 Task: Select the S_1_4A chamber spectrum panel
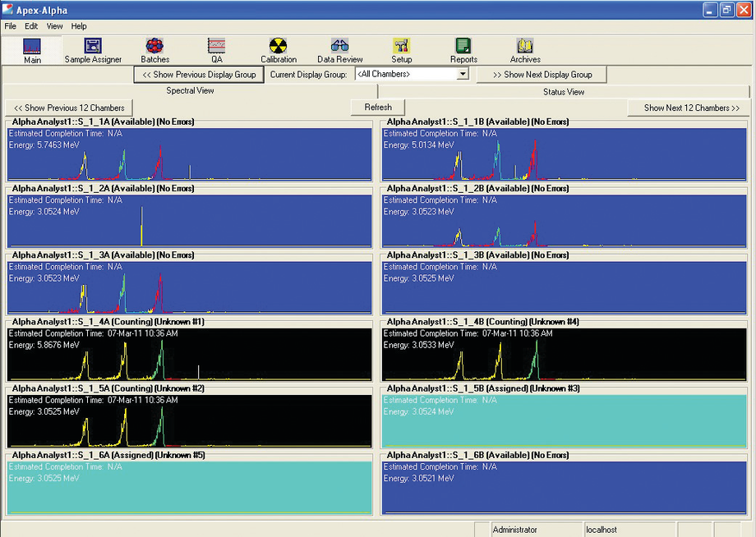coord(189,349)
